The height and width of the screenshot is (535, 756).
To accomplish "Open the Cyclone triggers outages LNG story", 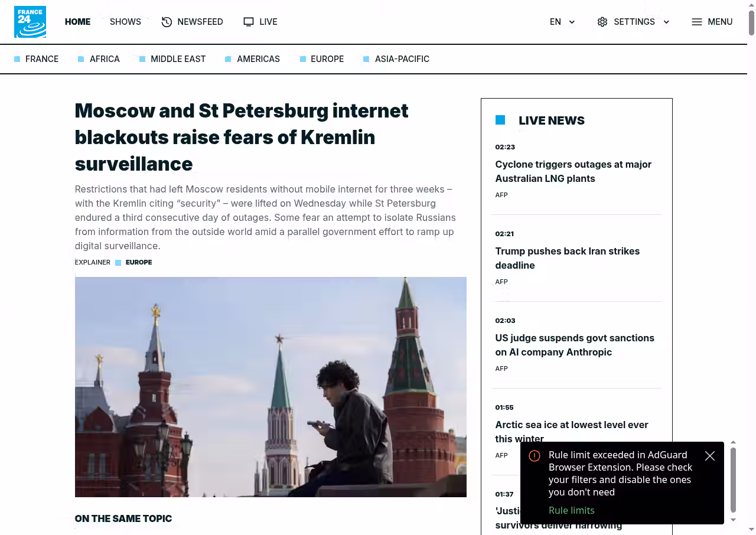I will click(x=573, y=171).
